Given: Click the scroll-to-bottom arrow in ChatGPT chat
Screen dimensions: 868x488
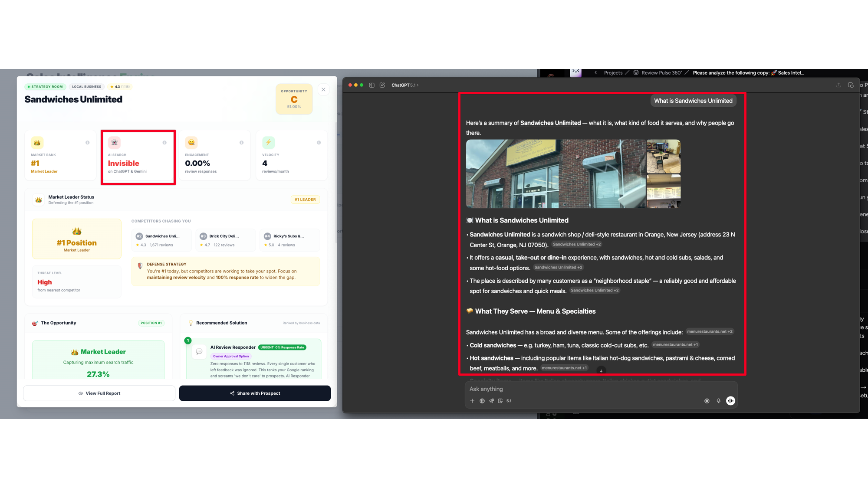Looking at the screenshot, I should pos(601,370).
